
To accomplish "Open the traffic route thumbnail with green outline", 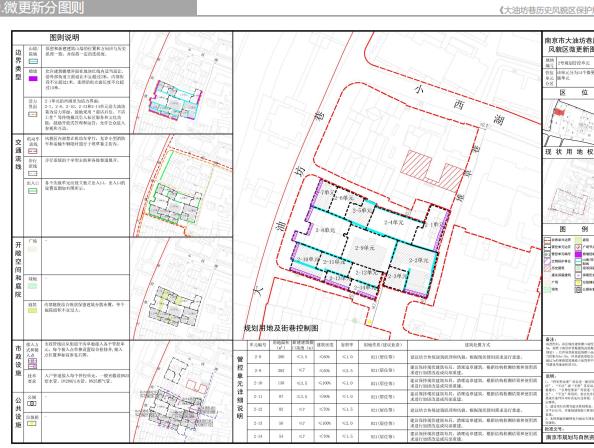I will [x=181, y=186].
